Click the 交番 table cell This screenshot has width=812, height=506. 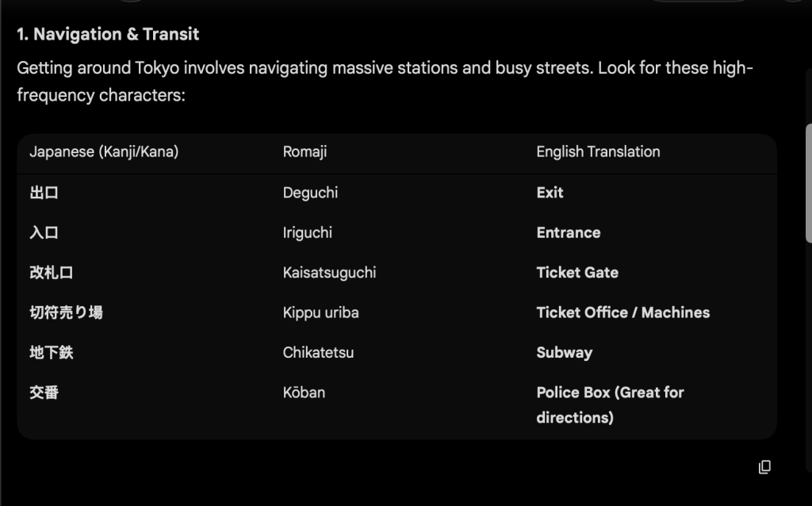point(44,393)
